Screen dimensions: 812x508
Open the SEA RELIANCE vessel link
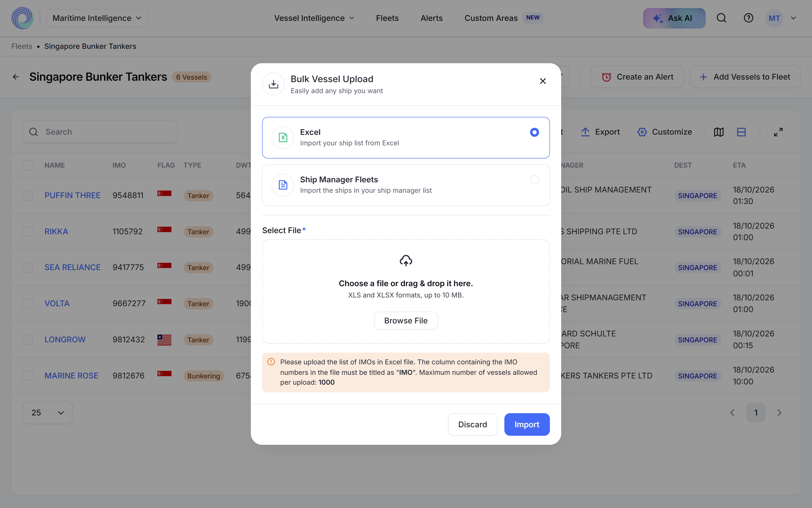tap(72, 268)
